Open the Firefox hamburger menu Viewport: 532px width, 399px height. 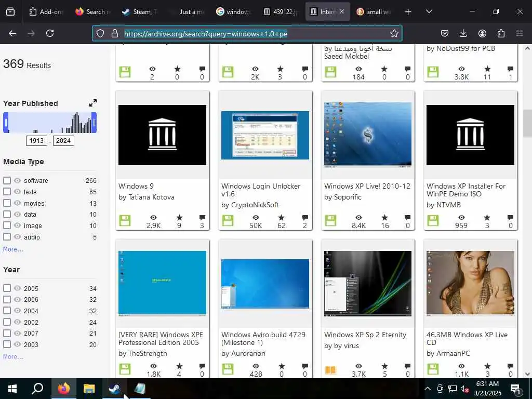point(520,33)
